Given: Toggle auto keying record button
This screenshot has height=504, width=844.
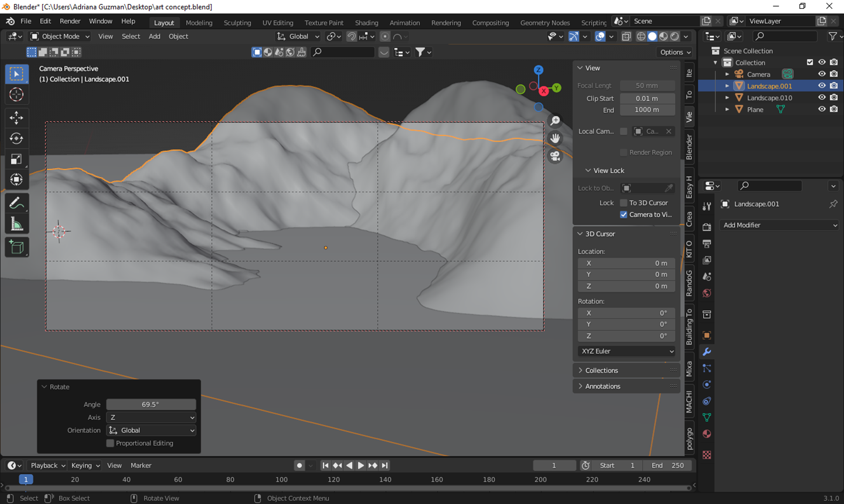Looking at the screenshot, I should click(x=299, y=466).
